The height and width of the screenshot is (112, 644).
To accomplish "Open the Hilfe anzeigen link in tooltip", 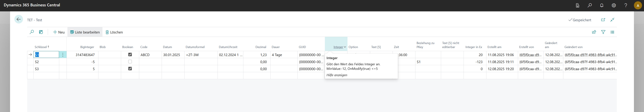I will [x=337, y=75].
